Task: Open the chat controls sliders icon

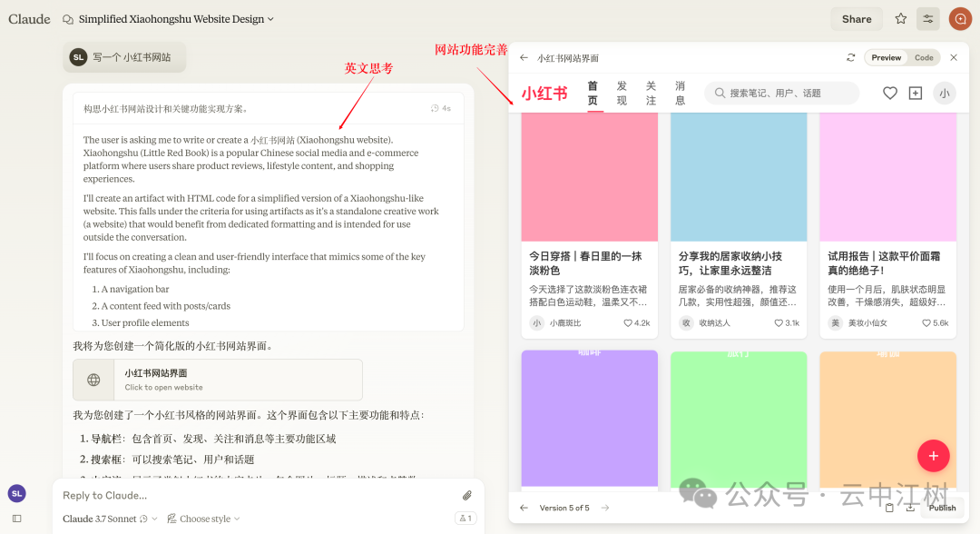Action: pos(928,19)
